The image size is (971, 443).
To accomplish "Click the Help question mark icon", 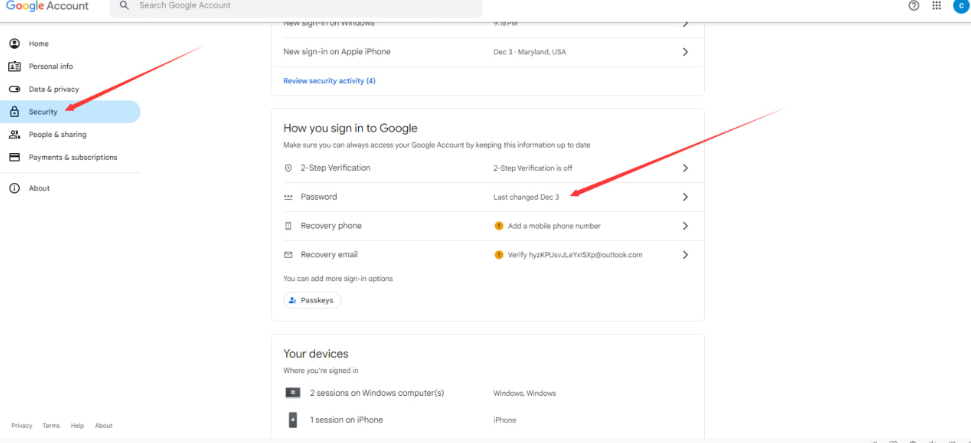I will (913, 6).
